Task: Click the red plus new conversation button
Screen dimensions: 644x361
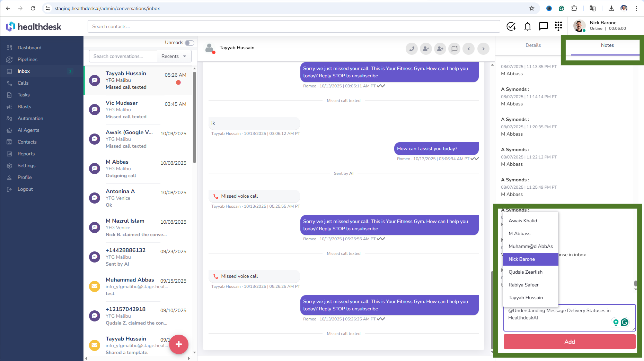Action: tap(179, 344)
